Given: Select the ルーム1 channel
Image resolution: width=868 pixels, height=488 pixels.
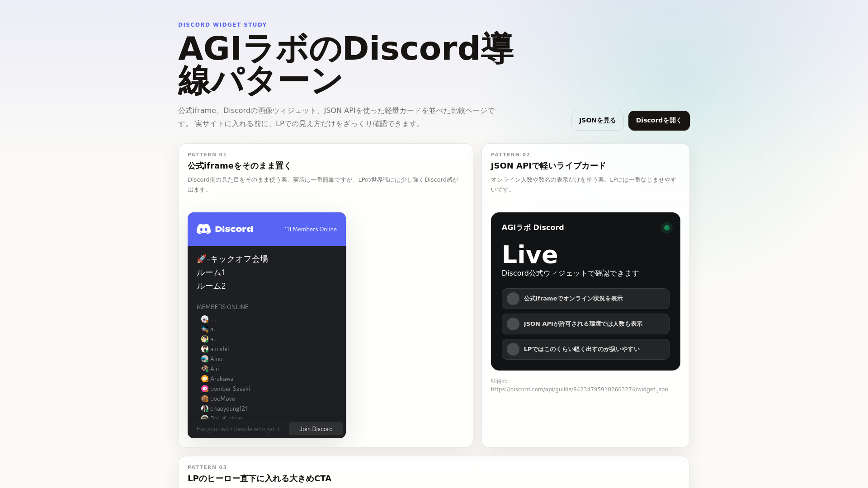Looking at the screenshot, I should tap(211, 272).
